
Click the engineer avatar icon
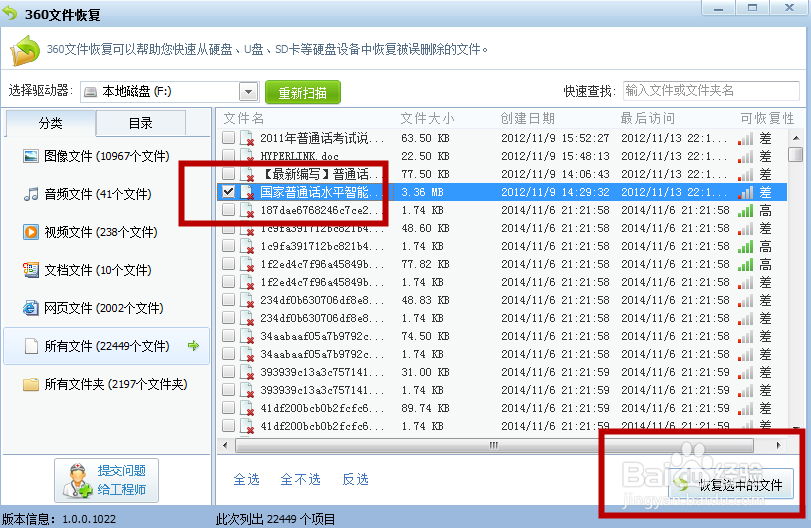point(77,480)
